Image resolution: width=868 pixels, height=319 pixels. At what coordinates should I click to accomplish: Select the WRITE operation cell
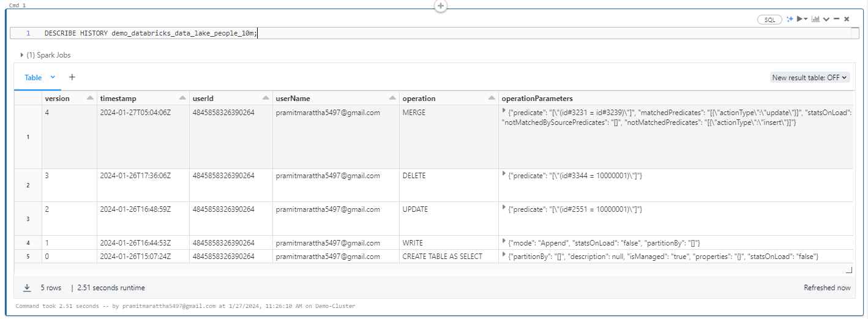[x=448, y=243]
